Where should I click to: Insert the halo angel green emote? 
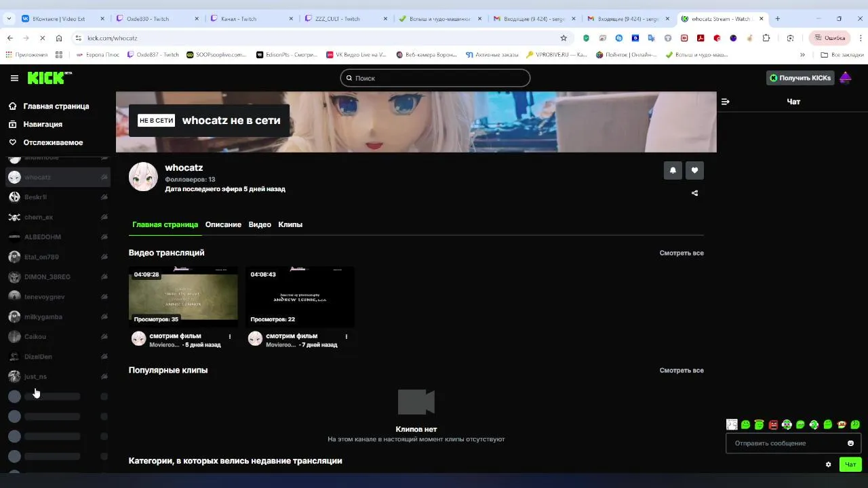pyautogui.click(x=759, y=425)
